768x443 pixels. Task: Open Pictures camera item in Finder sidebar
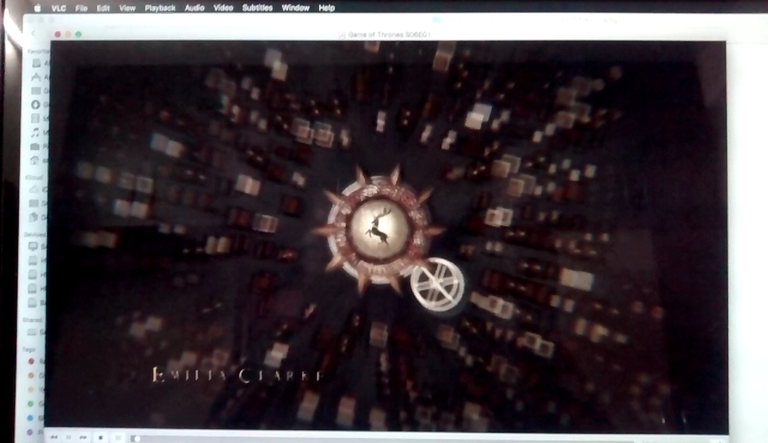point(35,146)
